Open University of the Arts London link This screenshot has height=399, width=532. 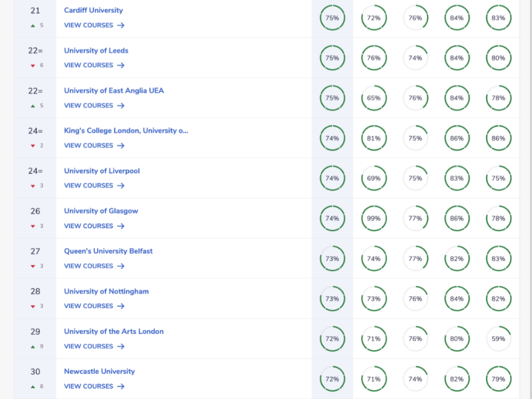tap(114, 332)
